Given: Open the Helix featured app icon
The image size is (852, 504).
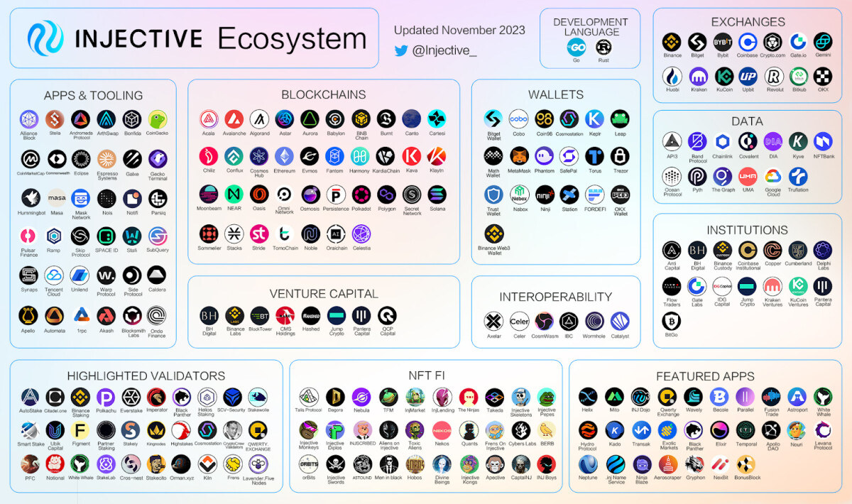Looking at the screenshot, I should [587, 396].
